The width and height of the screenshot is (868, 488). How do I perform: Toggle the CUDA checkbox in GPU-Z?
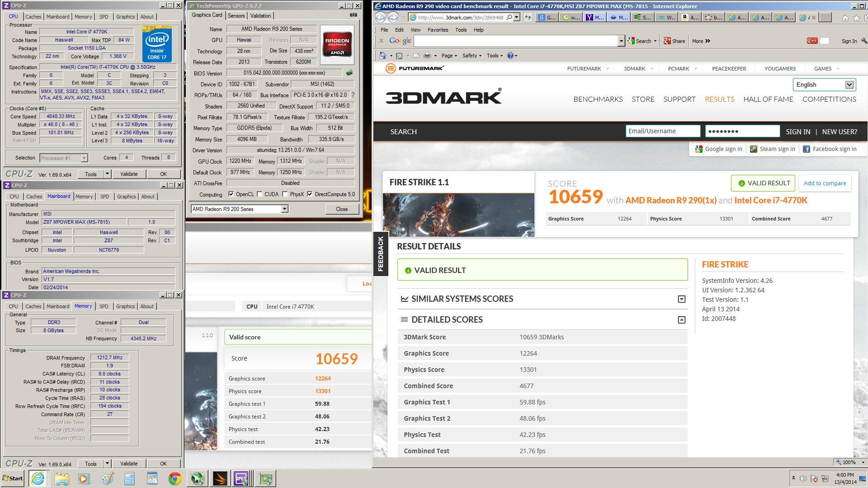[x=259, y=194]
